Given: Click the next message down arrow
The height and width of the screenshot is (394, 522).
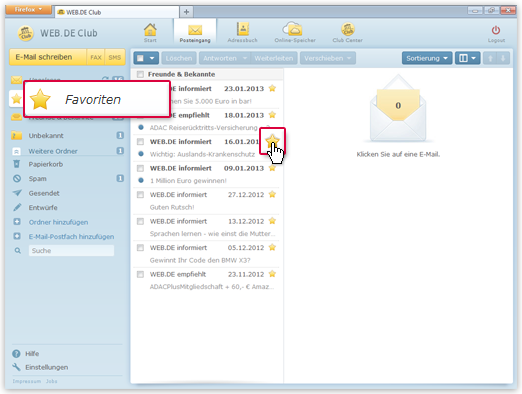Looking at the screenshot, I should point(503,58).
